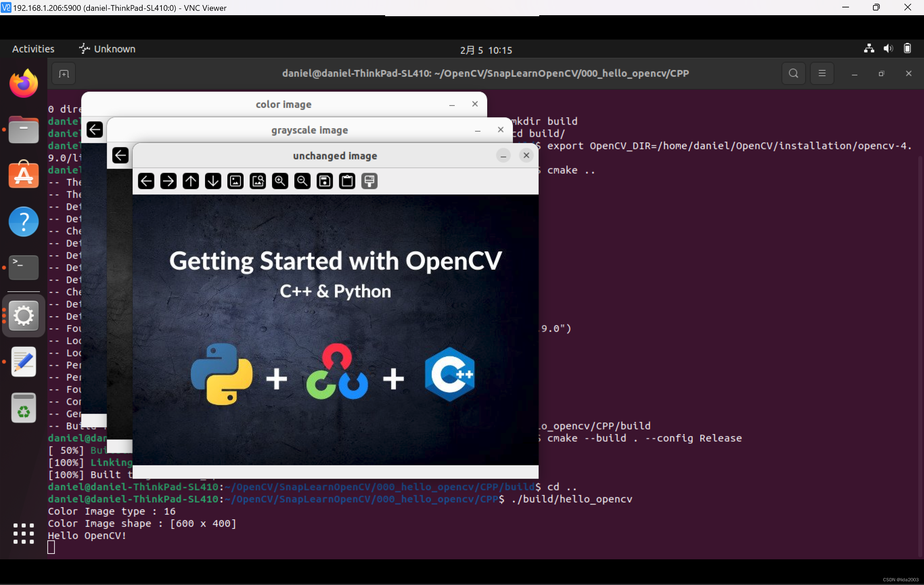924x585 pixels.
Task: Open Activities overview
Action: [33, 49]
